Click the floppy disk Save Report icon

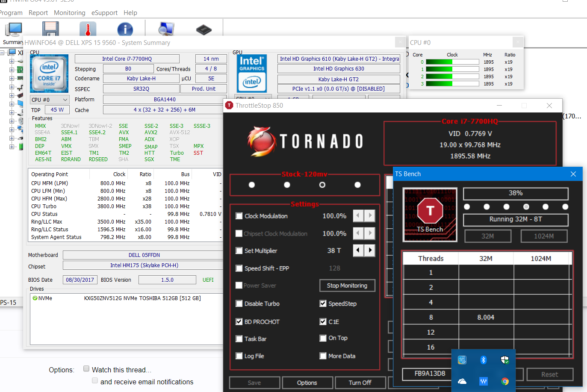[50, 29]
